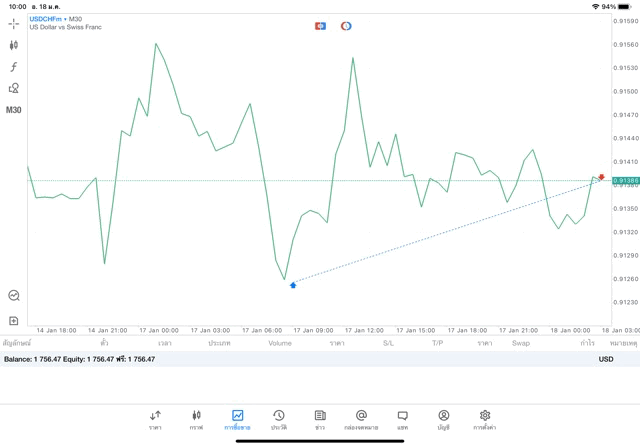Open chart type candlestick settings

click(x=14, y=45)
